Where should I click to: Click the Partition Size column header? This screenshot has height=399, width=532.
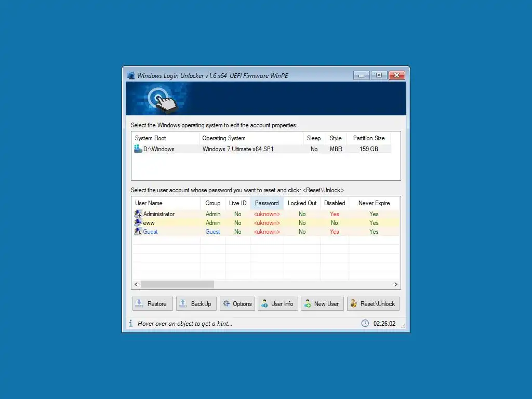pos(369,138)
